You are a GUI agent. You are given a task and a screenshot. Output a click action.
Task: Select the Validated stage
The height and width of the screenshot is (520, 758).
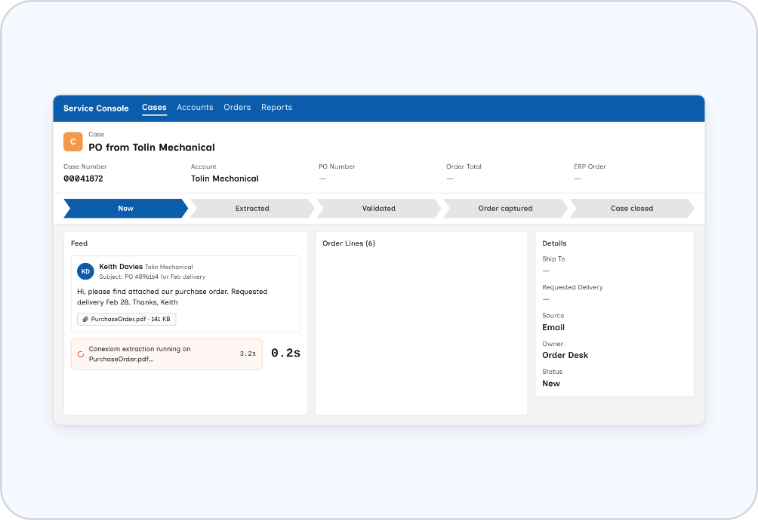[x=379, y=208]
